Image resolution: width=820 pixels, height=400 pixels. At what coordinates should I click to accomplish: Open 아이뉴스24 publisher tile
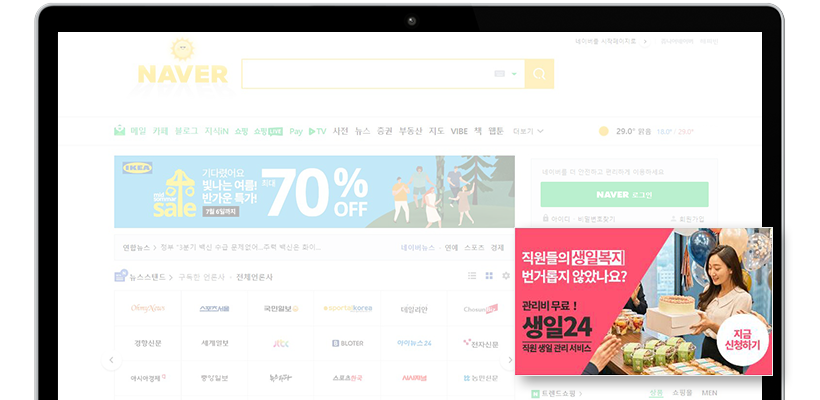coord(414,344)
